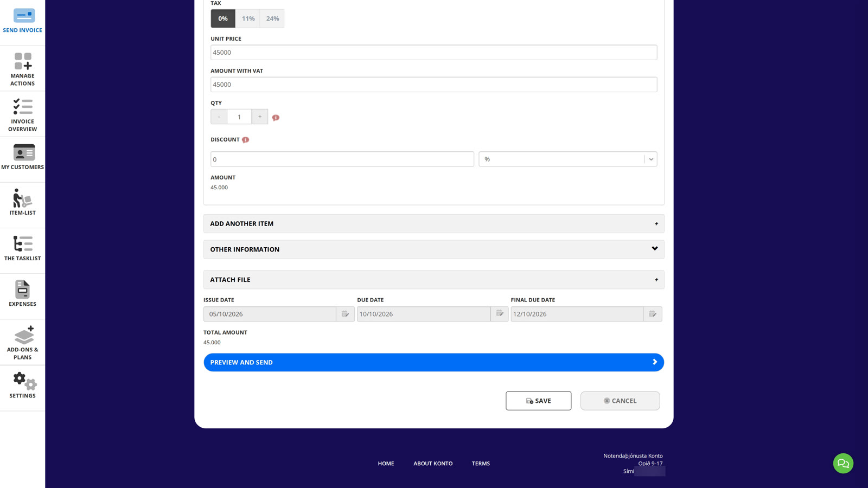
Task: Select the 0% tax rate
Action: [x=223, y=18]
